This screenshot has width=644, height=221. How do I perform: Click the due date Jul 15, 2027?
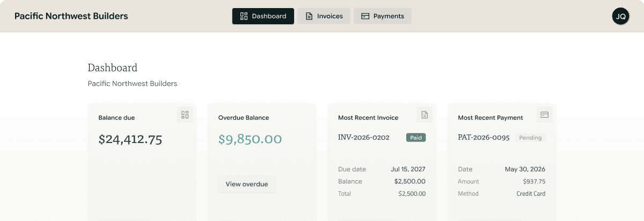pos(408,169)
